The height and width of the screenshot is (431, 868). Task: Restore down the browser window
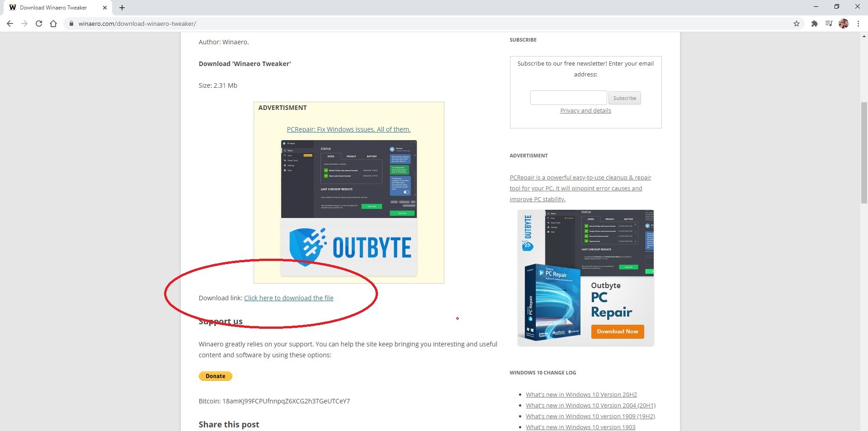click(836, 6)
